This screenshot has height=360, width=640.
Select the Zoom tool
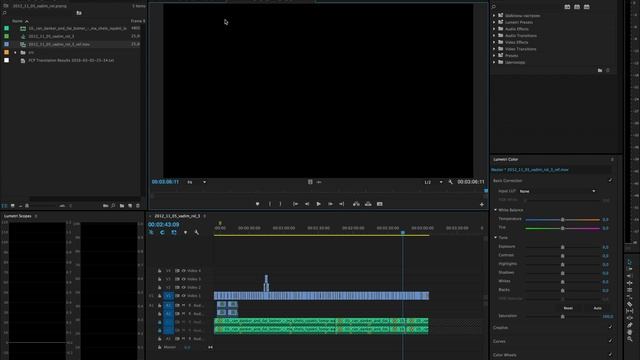click(x=629, y=339)
